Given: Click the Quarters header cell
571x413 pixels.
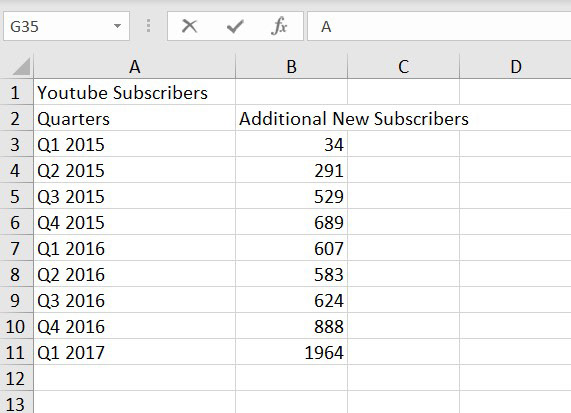Looking at the screenshot, I should (x=135, y=118).
